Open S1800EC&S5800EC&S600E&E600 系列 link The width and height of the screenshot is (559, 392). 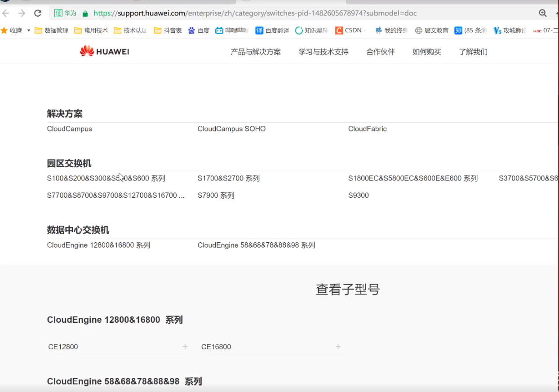(413, 178)
